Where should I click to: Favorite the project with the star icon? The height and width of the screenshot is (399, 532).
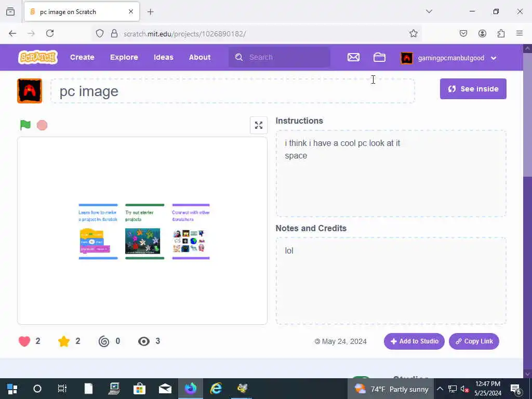[x=64, y=341]
